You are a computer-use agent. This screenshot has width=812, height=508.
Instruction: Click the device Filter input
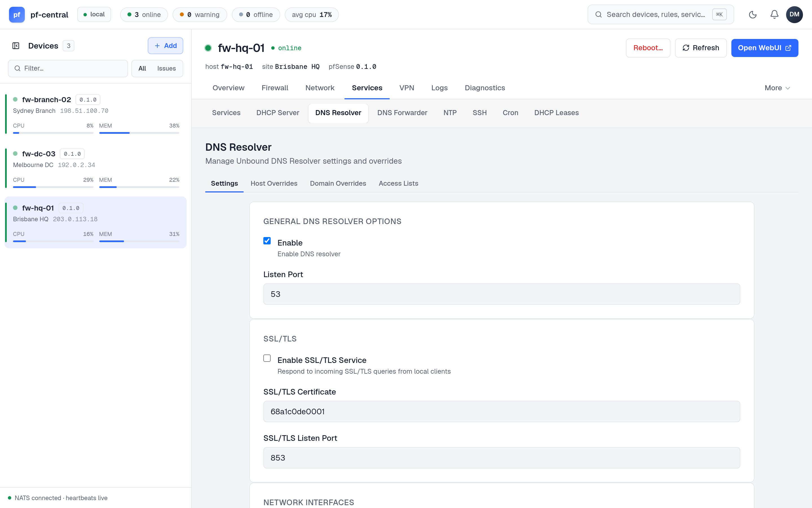point(68,69)
